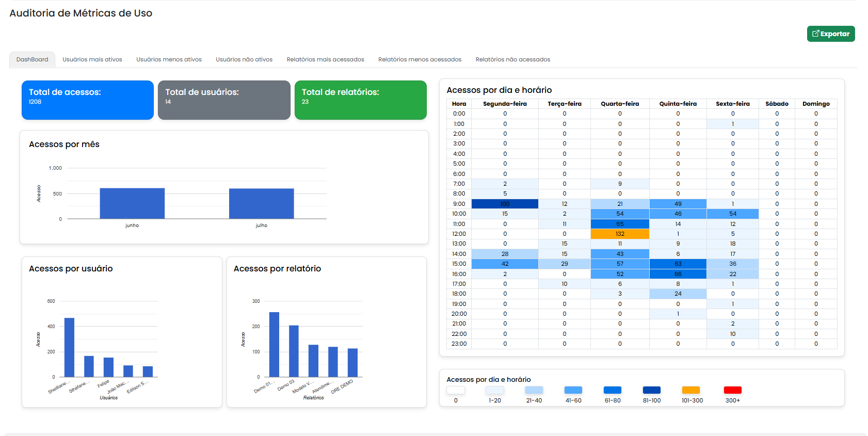
Task: Select the dark blue 81-100 legend swatch
Action: (651, 390)
